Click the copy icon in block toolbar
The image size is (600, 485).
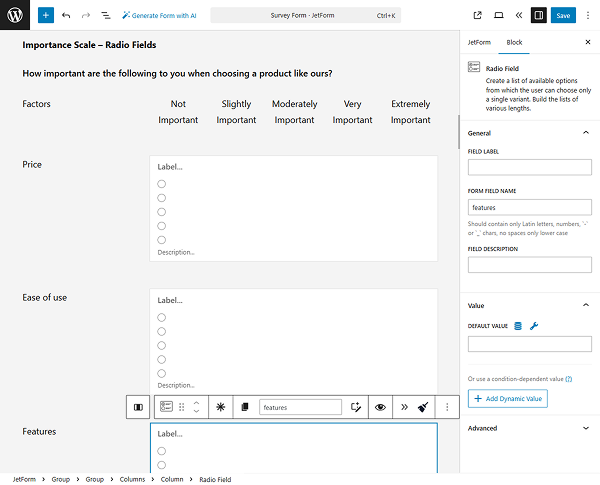click(x=245, y=407)
